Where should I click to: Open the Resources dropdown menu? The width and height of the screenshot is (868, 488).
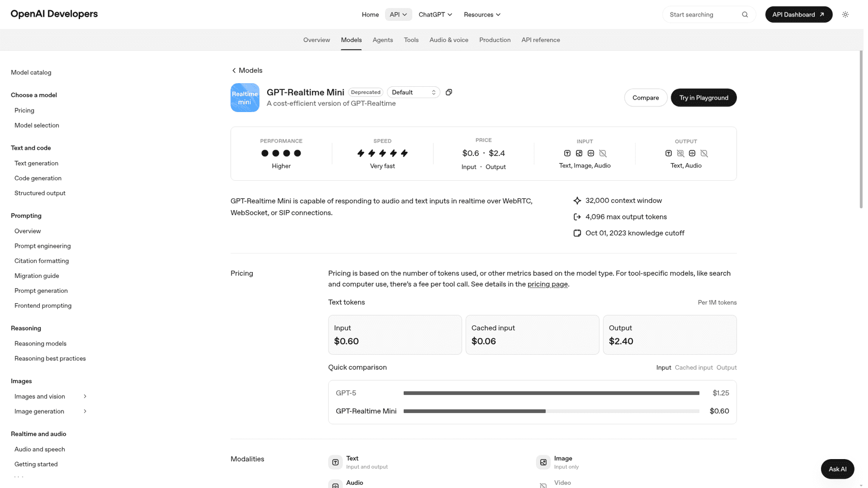point(482,14)
